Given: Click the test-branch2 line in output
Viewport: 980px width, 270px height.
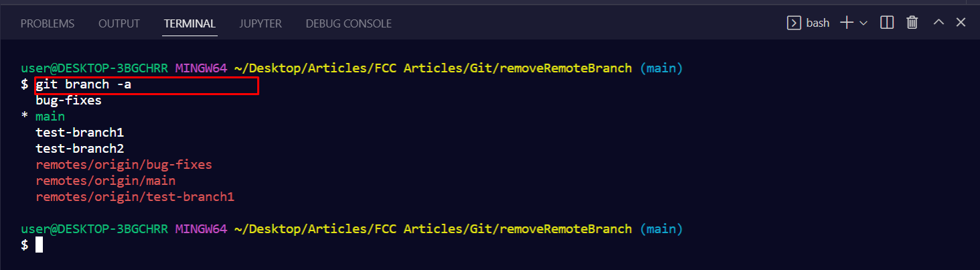Looking at the screenshot, I should (x=80, y=149).
